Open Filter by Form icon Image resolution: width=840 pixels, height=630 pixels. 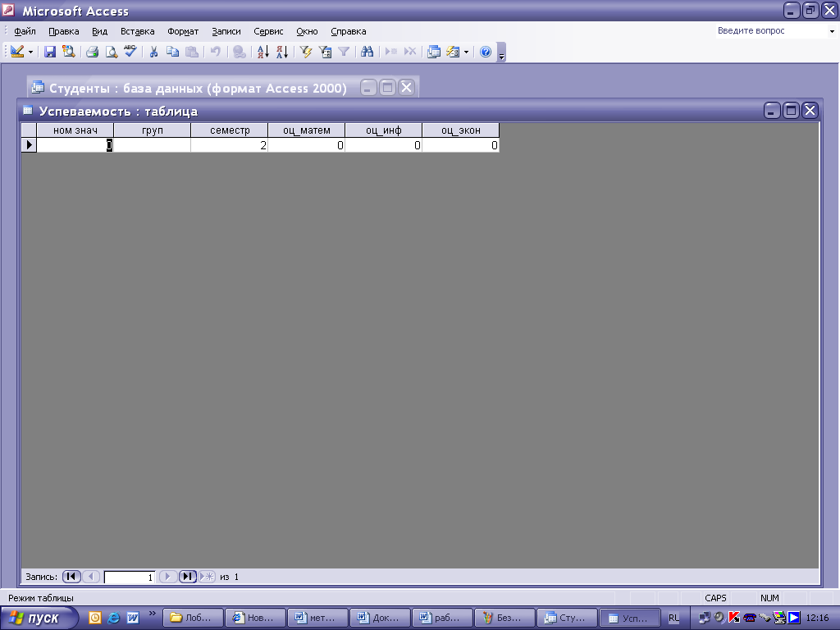325,52
